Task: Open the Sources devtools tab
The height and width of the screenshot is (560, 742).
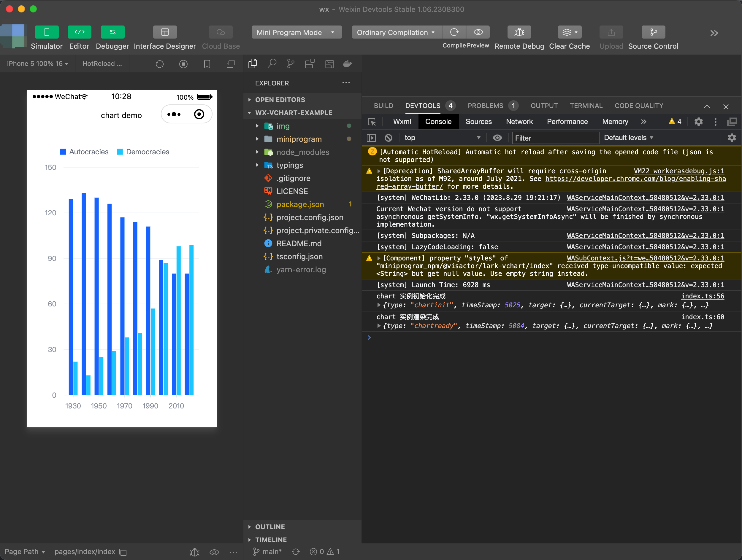Action: point(478,122)
